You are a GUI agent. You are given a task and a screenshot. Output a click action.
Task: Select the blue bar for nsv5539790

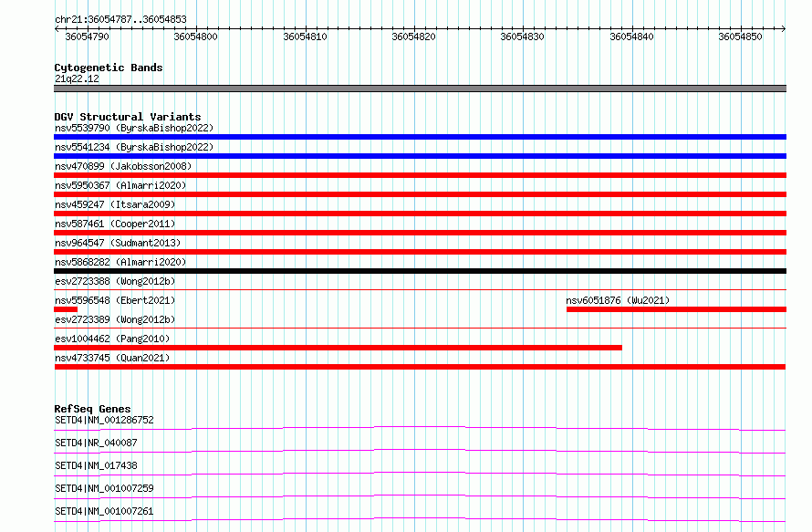420,137
